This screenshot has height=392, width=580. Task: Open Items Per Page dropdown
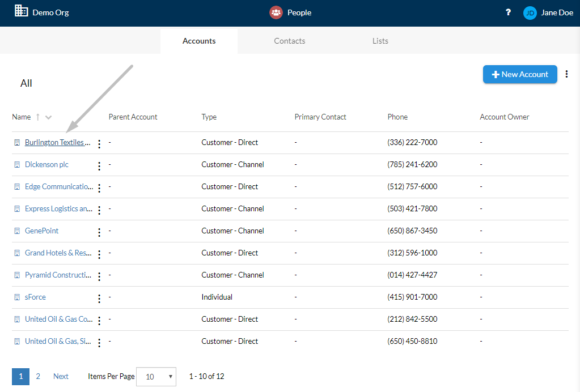tap(156, 377)
